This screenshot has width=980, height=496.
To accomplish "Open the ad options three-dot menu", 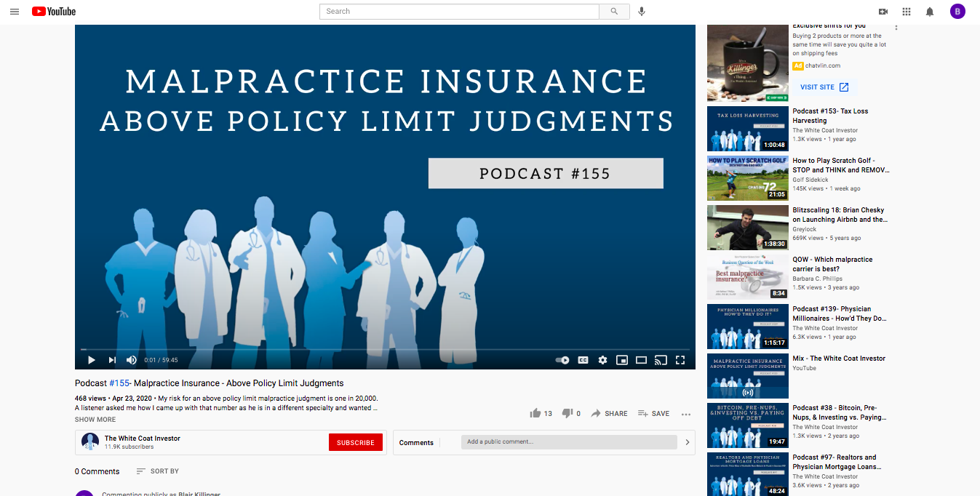I will [x=896, y=28].
